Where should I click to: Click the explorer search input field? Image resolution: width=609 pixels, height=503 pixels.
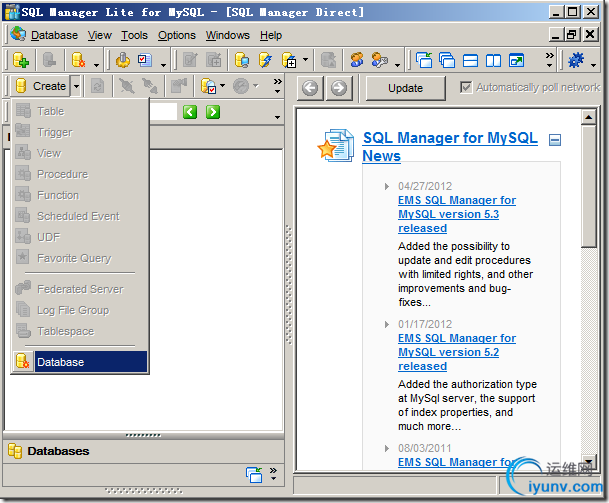pos(163,112)
